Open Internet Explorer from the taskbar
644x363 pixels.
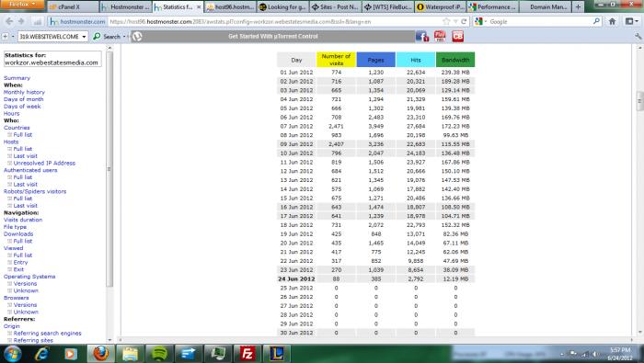point(41,354)
